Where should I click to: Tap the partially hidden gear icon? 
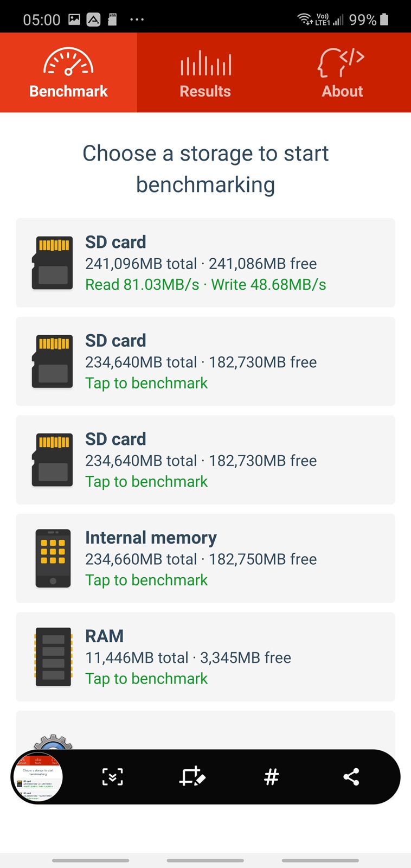pyautogui.click(x=53, y=742)
